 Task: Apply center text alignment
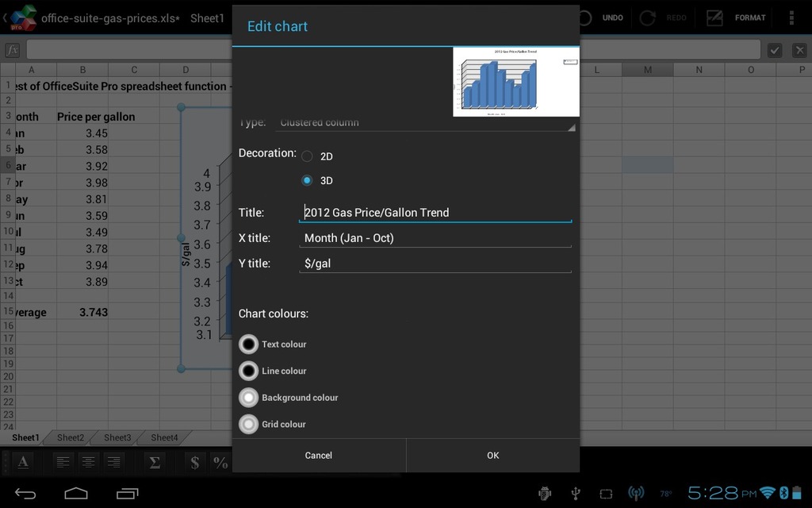coord(89,462)
